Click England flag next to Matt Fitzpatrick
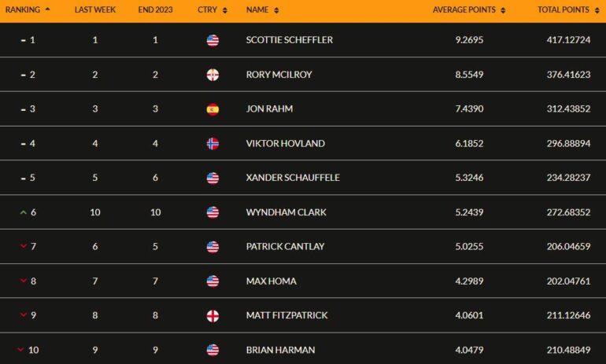 (x=212, y=316)
